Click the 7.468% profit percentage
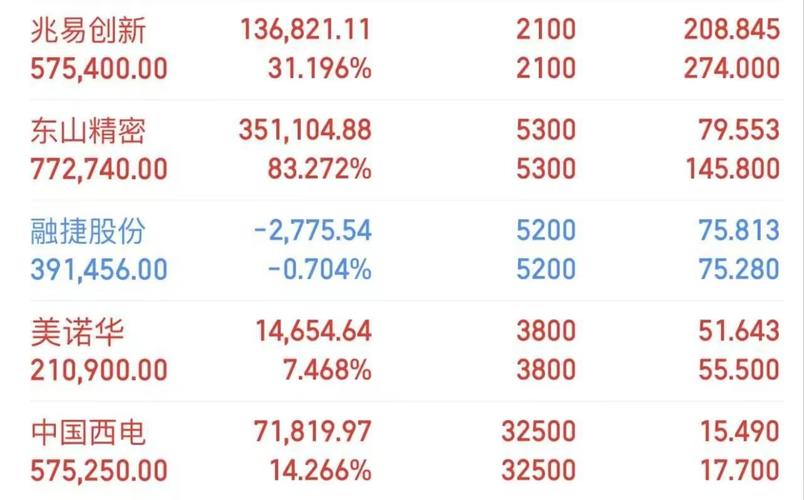 (328, 371)
